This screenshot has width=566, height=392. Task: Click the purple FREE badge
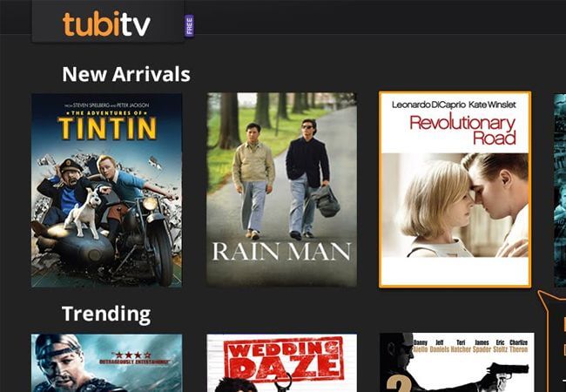pos(189,25)
